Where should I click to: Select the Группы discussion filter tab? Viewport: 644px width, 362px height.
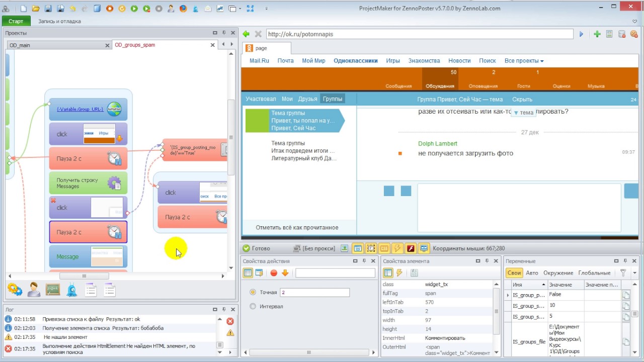pyautogui.click(x=333, y=99)
